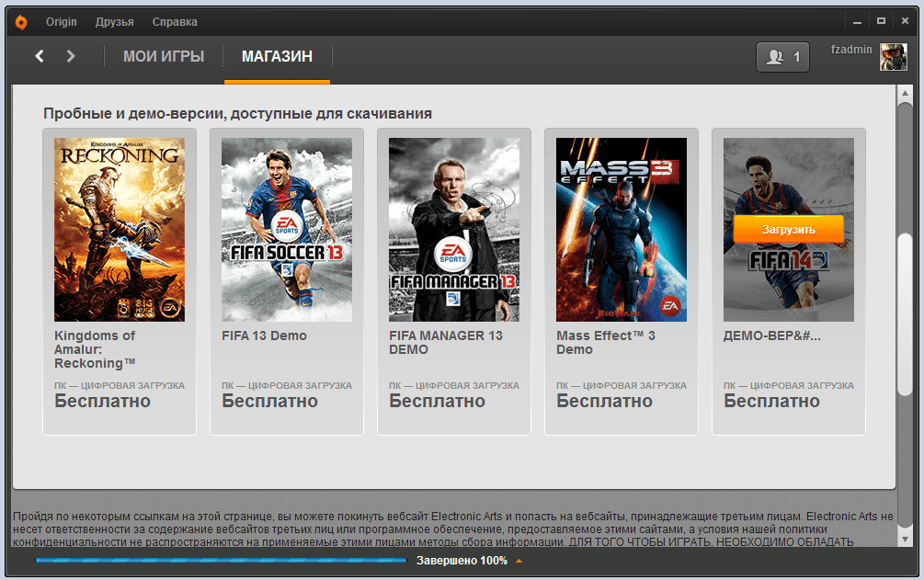Click the orange Загрузить button

click(789, 229)
